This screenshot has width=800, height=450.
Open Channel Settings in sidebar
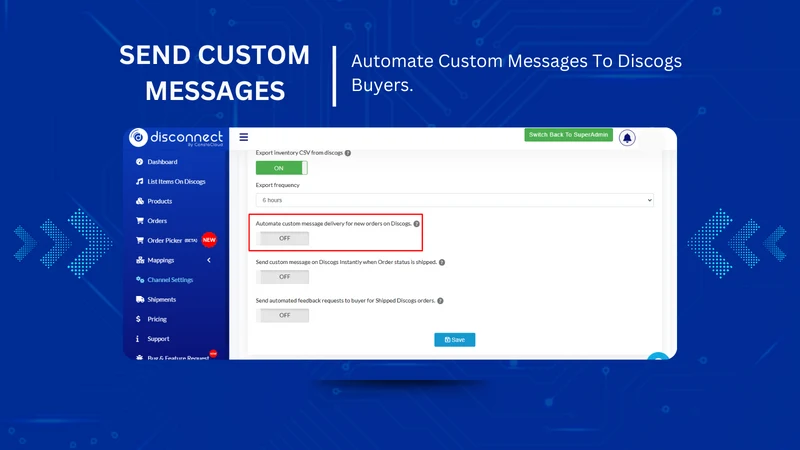(x=170, y=280)
